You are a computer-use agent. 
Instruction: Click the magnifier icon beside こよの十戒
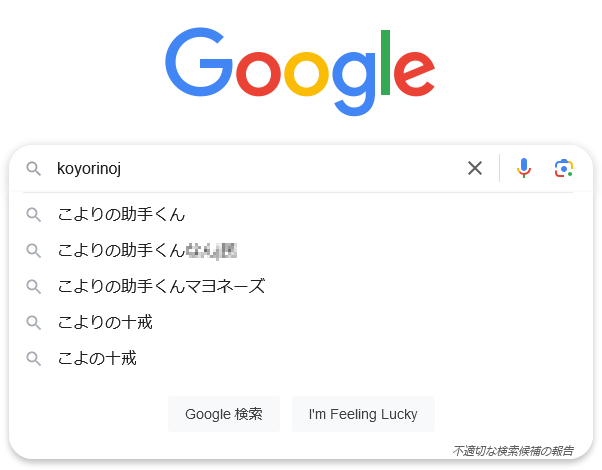coord(34,358)
